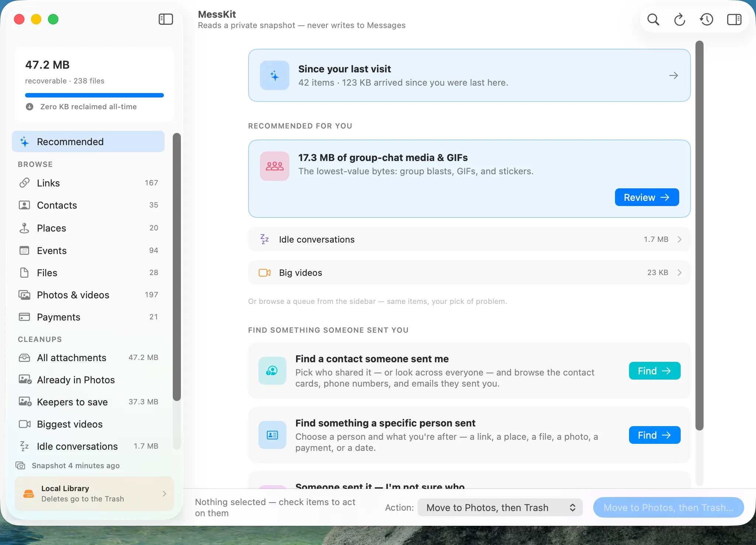
Task: Open the Keepers to save cleanup
Action: (88, 402)
